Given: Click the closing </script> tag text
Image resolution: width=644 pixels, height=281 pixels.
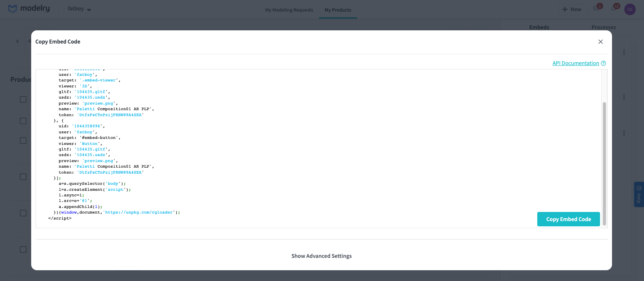Looking at the screenshot, I should pyautogui.click(x=60, y=218).
